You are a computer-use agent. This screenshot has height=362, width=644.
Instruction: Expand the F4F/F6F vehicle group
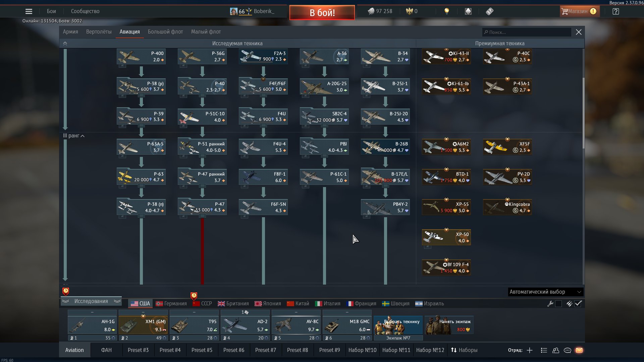tap(263, 96)
